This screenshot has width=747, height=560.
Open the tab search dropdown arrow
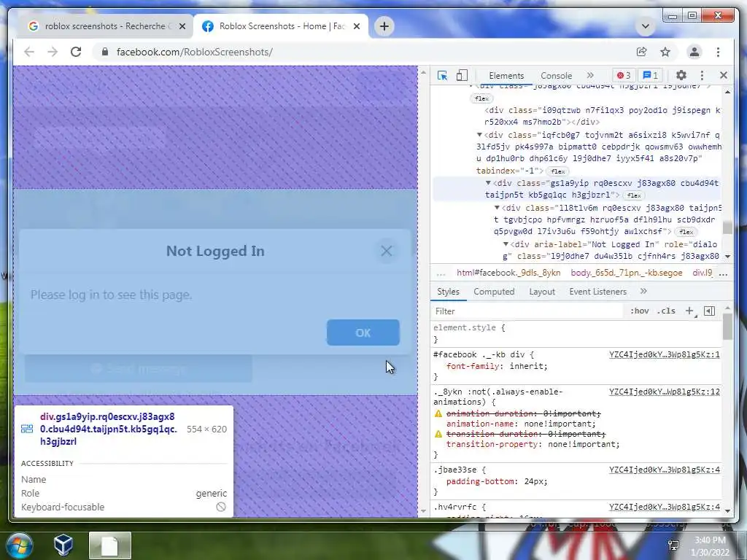coord(646,26)
